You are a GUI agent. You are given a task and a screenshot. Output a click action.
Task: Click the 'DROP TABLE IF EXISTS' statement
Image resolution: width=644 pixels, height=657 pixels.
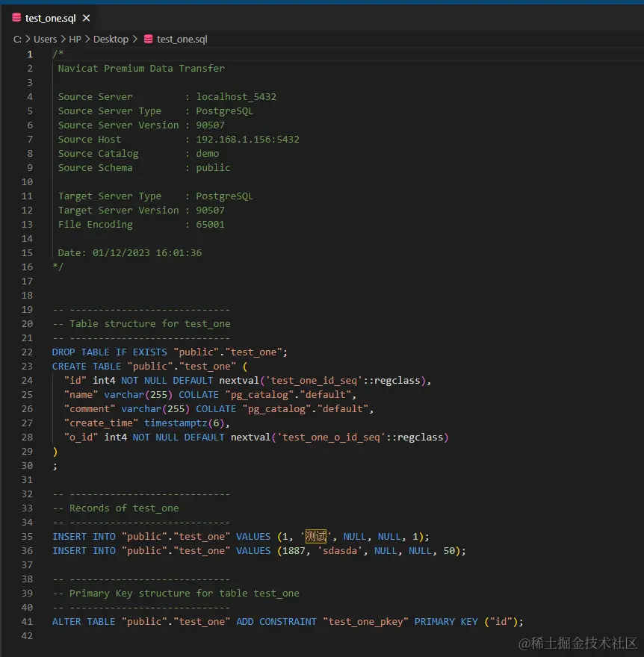pyautogui.click(x=109, y=352)
